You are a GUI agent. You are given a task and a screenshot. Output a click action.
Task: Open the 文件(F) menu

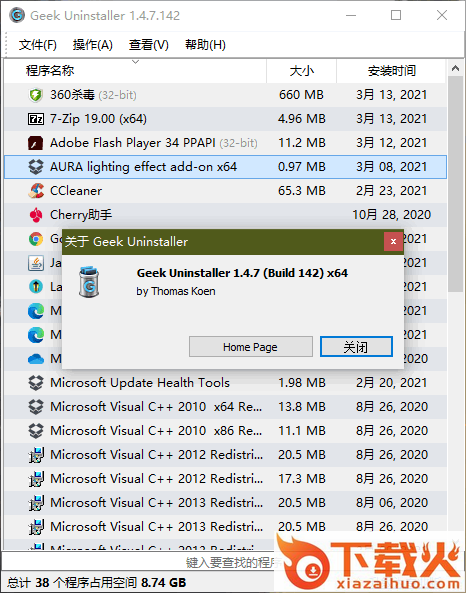click(x=37, y=45)
